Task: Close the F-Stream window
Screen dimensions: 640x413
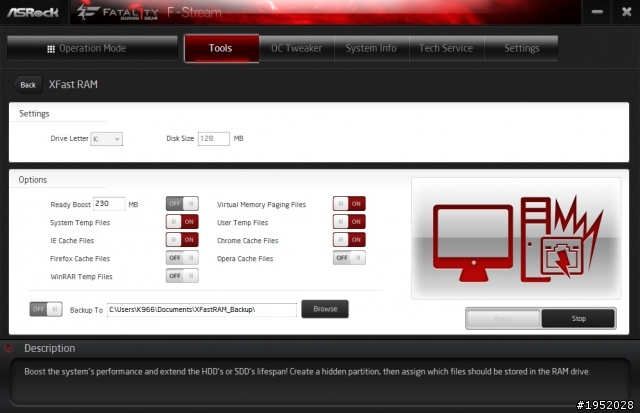Action: [627, 12]
